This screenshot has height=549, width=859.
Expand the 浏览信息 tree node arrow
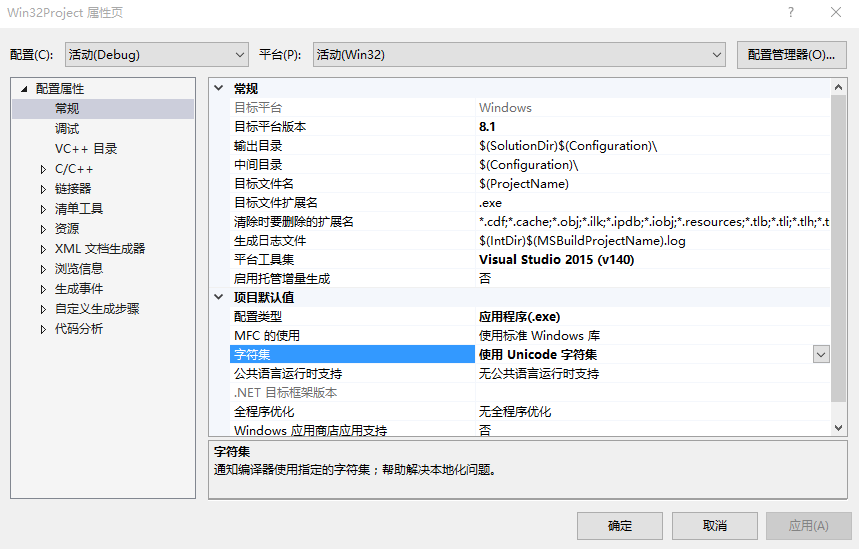pos(43,269)
